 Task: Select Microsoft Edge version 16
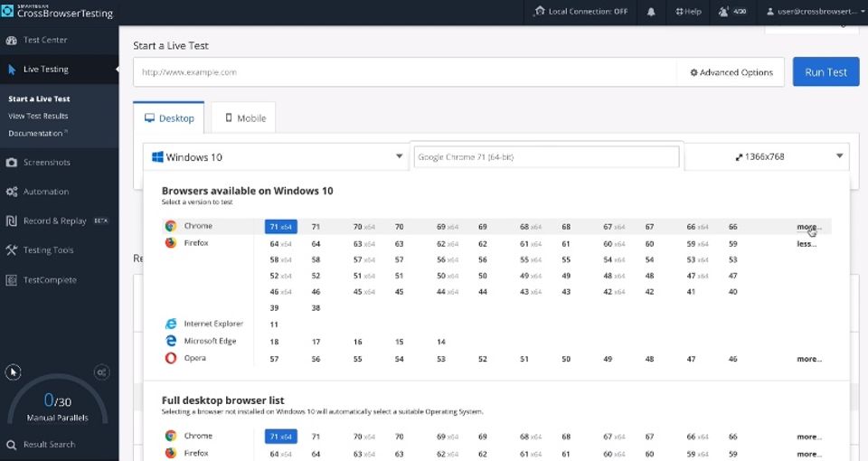(358, 342)
